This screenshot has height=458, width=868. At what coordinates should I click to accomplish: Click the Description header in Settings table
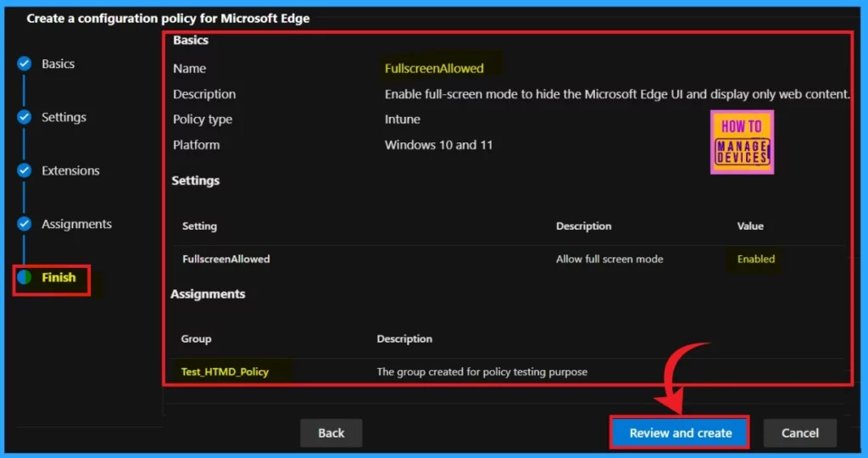pos(583,226)
